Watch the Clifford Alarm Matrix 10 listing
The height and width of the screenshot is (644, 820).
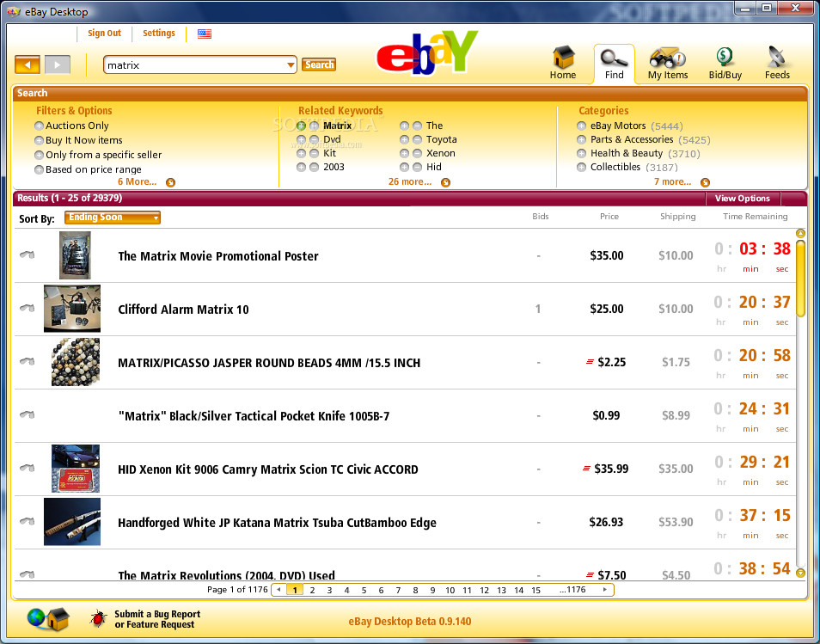(x=28, y=308)
